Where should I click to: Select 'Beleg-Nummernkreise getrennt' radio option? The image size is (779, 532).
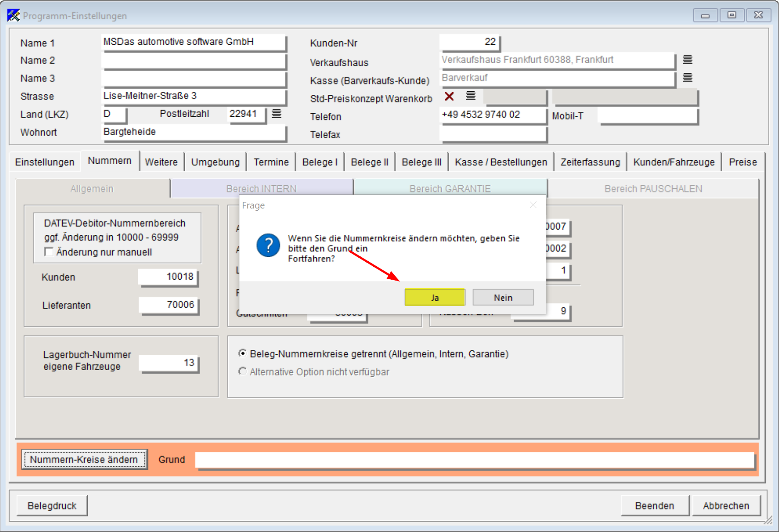243,353
